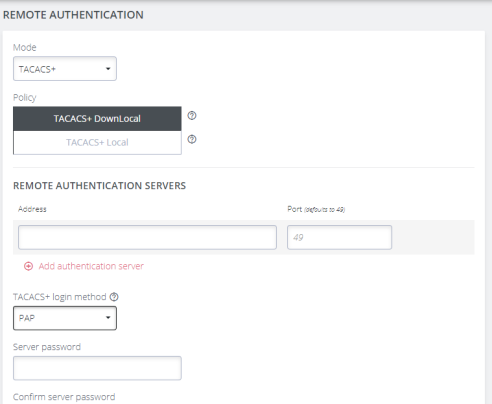The height and width of the screenshot is (404, 492).
Task: Click the Confirm server password label
Action: [64, 397]
